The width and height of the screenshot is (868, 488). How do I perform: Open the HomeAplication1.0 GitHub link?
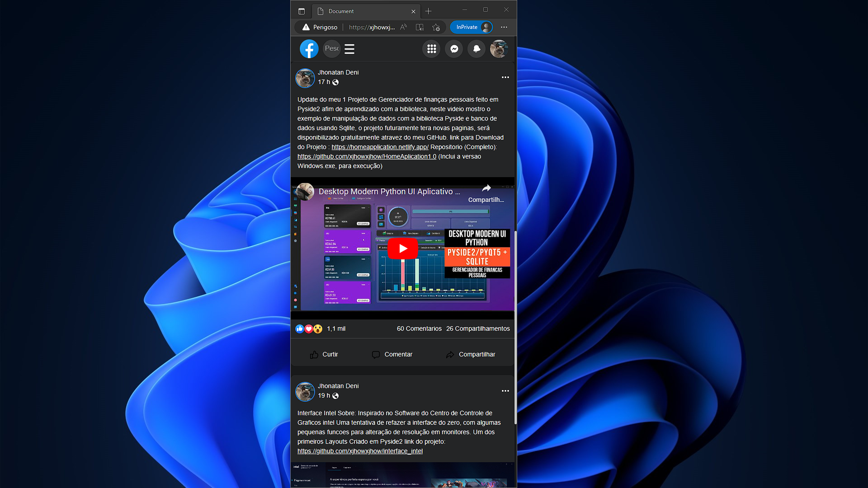[367, 156]
